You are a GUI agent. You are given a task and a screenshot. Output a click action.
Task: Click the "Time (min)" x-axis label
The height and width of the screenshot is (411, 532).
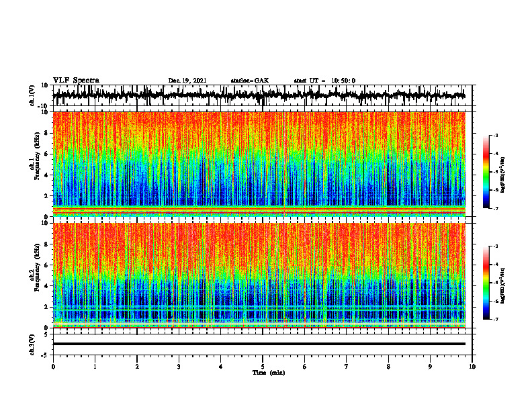pyautogui.click(x=269, y=373)
